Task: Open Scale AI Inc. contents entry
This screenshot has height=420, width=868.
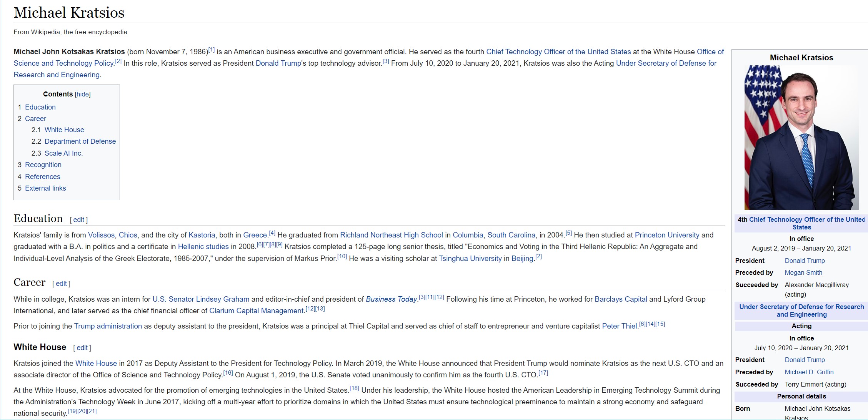Action: pyautogui.click(x=64, y=153)
